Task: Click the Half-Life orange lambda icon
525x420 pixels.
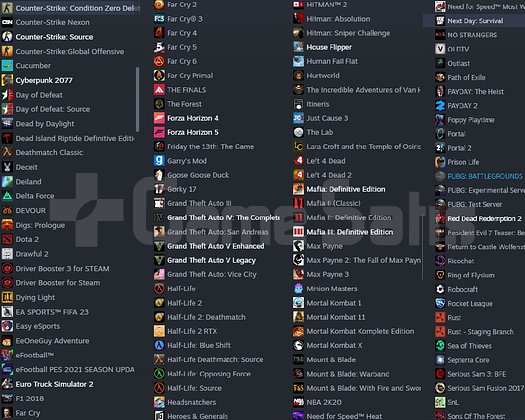Action: pos(159,288)
